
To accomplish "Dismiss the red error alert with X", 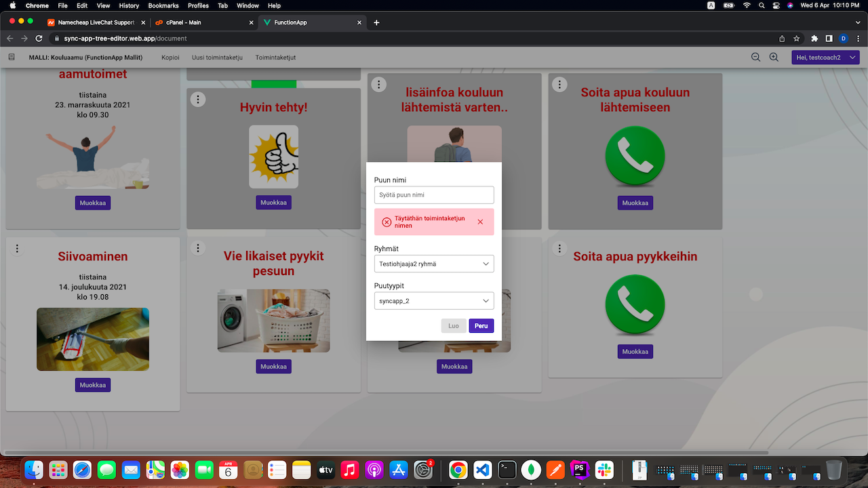I will pos(480,222).
